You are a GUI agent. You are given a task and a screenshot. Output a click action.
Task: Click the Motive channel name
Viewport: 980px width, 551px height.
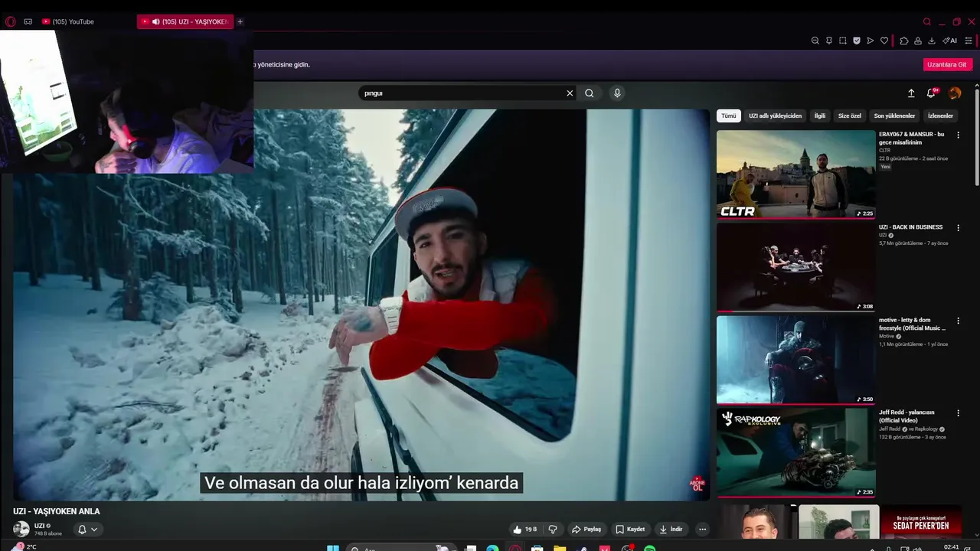coord(887,336)
